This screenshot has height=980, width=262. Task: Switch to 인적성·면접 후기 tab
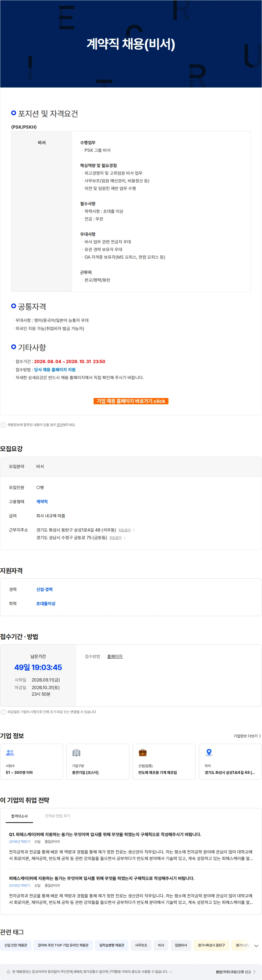click(58, 816)
